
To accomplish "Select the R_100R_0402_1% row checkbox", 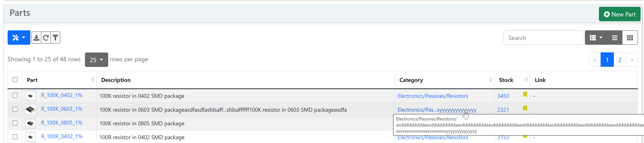I will (x=15, y=137).
